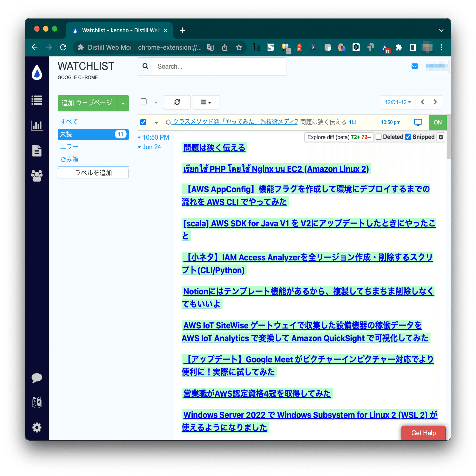Click into the Search field
This screenshot has width=476, height=476.
coord(219,66)
